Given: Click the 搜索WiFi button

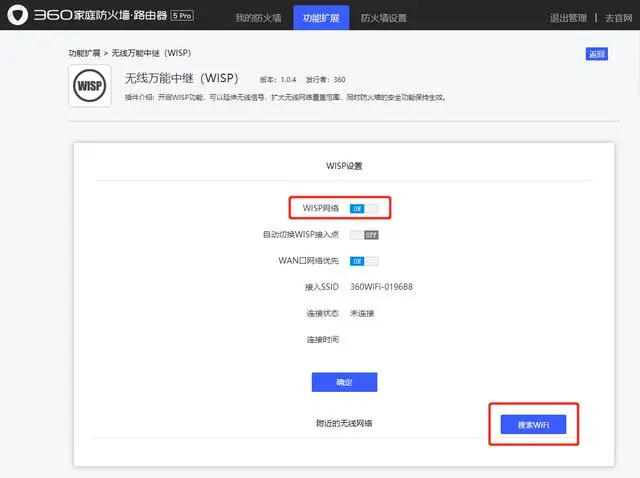Looking at the screenshot, I should point(533,425).
